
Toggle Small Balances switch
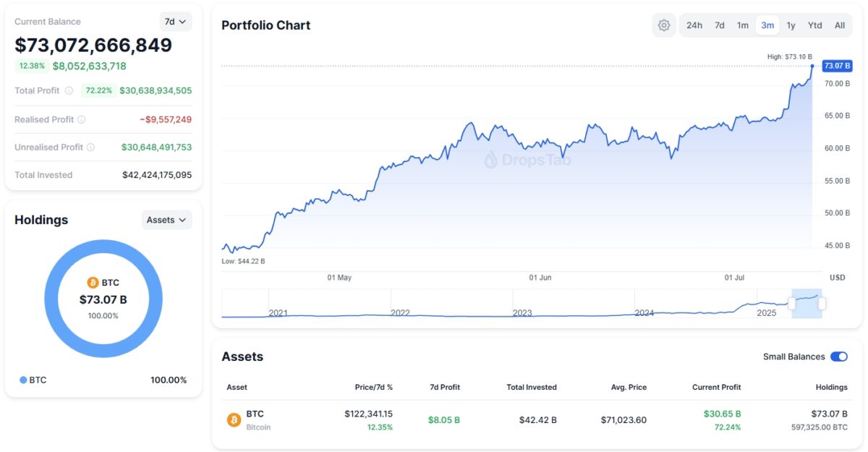838,357
